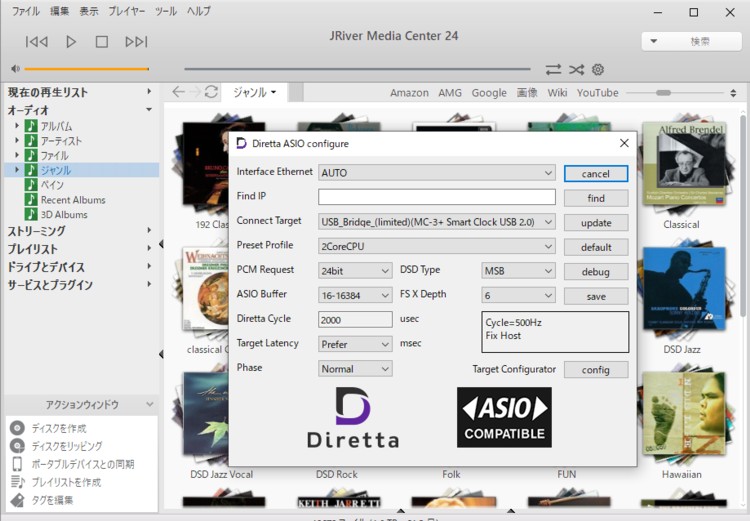Click アルバム music note icon
The height and width of the screenshot is (521, 750).
click(31, 126)
